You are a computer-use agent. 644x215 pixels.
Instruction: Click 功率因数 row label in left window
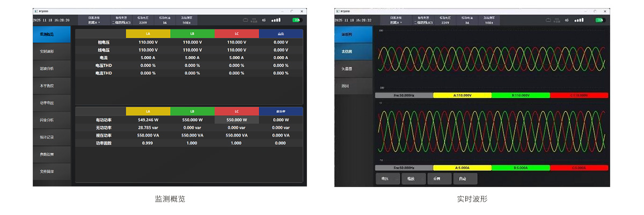click(x=104, y=144)
